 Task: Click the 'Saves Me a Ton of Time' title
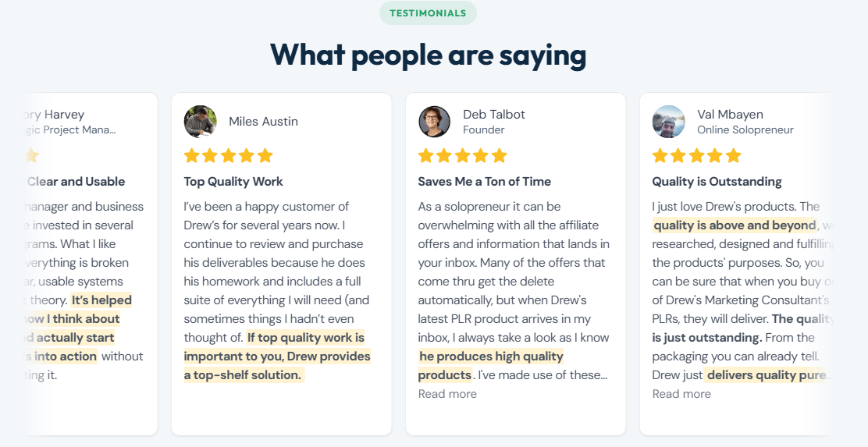pos(485,182)
